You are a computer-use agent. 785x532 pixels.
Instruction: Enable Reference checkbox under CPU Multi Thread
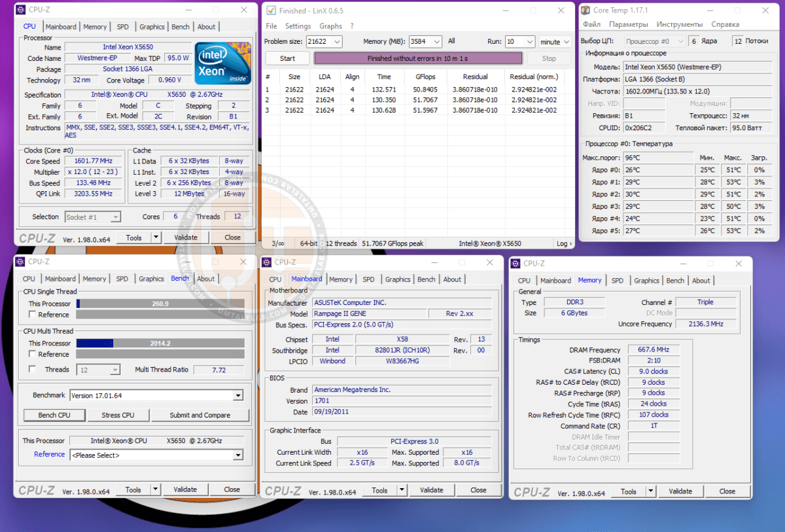click(32, 354)
